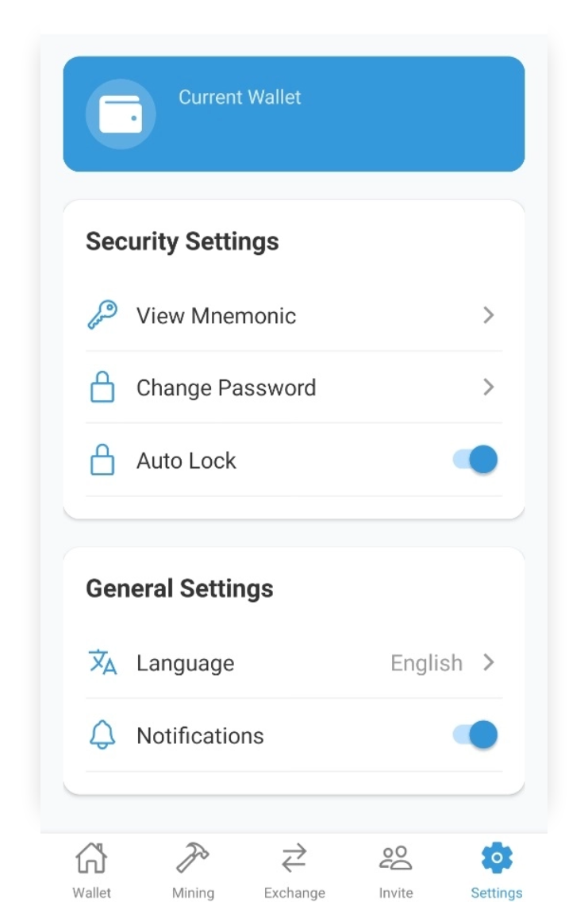Expand View Mnemonic with its chevron arrow

click(x=489, y=315)
